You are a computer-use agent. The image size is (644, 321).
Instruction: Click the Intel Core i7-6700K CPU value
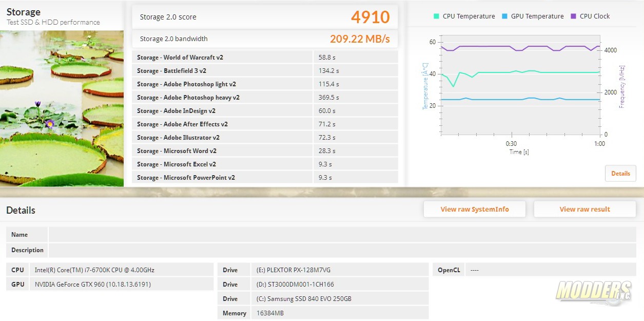pos(94,270)
